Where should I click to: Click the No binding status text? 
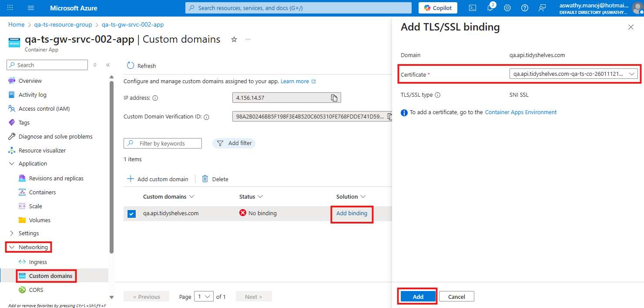262,213
